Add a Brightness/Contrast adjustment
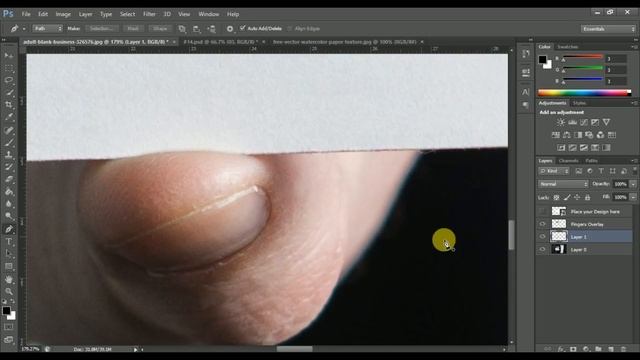This screenshot has height=360, width=640. pos(561,122)
